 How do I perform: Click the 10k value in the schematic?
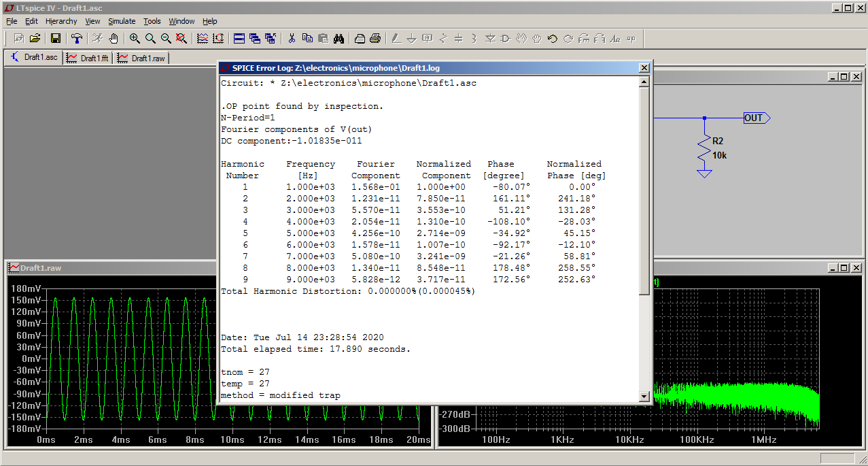[720, 155]
